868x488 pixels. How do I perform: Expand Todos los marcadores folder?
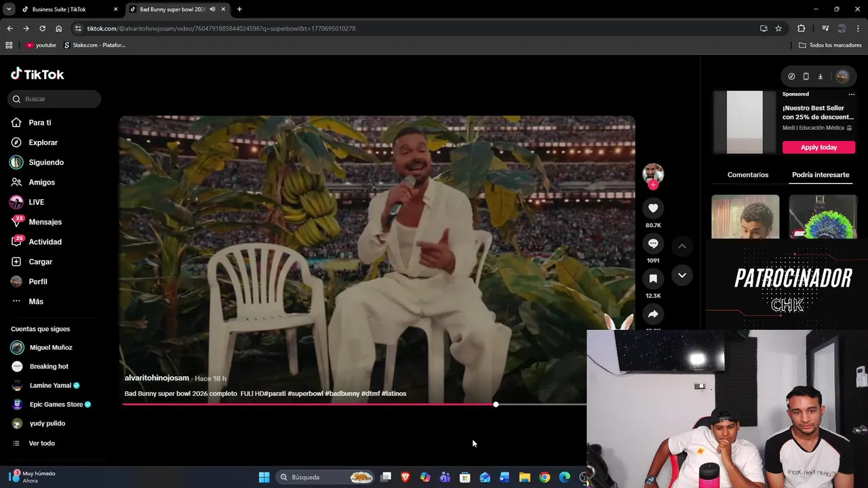(830, 45)
